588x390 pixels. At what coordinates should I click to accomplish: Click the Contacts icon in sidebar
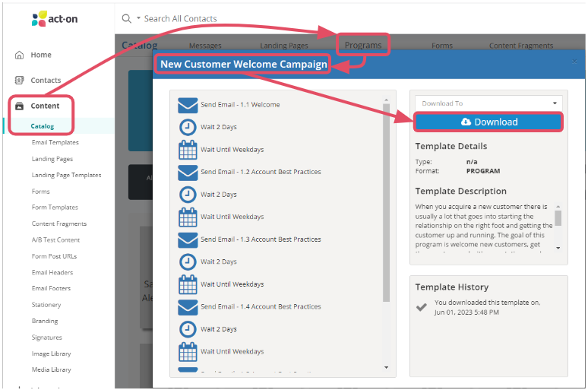point(19,80)
